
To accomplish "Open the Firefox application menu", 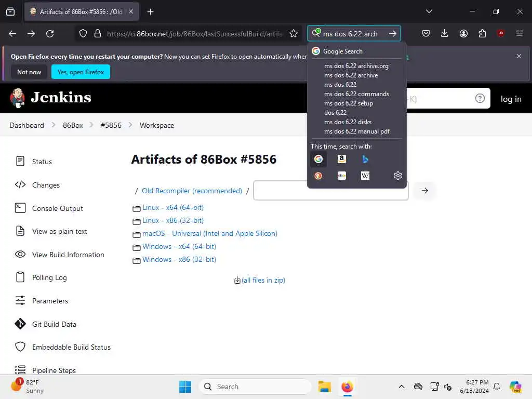I will [519, 33].
